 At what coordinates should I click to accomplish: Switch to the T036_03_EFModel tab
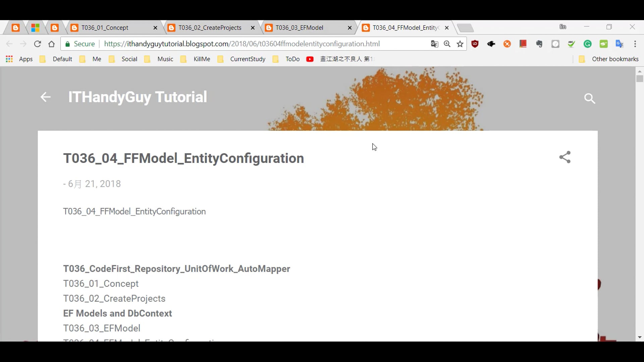(x=299, y=28)
